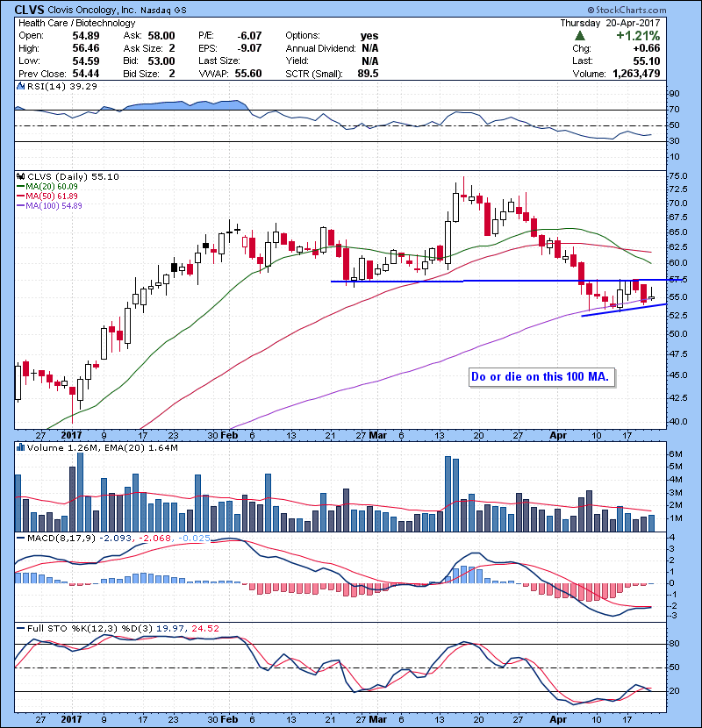702x728 pixels.
Task: Select the P/E value -6.07
Action: [x=249, y=36]
